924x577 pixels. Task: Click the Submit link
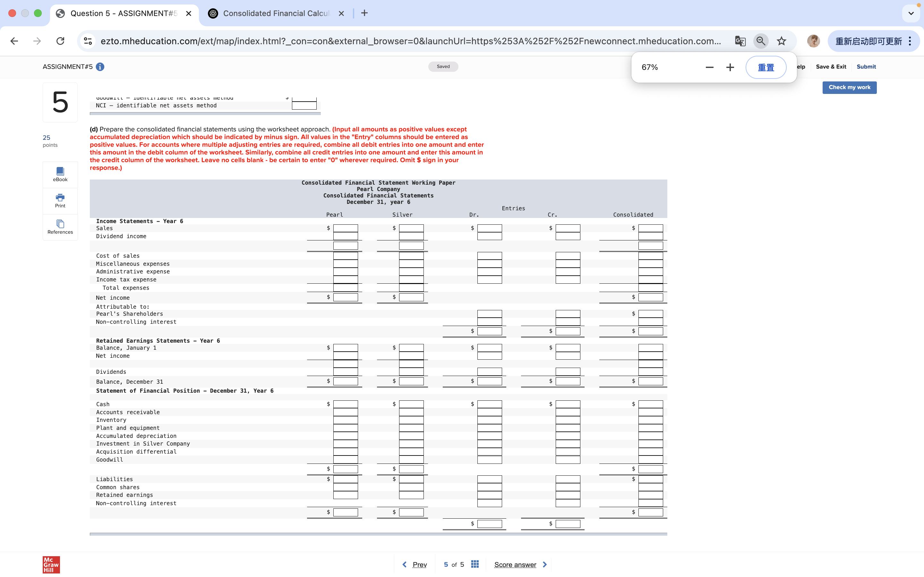866,67
